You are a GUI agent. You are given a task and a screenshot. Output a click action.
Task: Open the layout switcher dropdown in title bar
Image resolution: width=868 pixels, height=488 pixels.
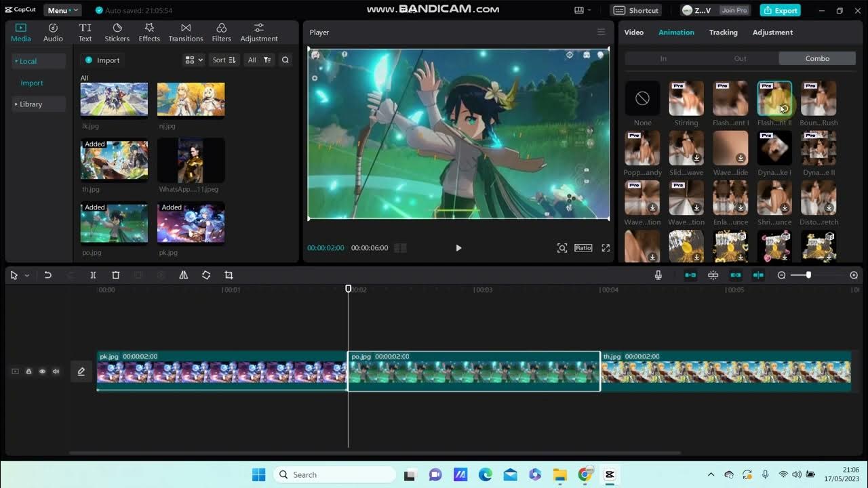pos(583,10)
